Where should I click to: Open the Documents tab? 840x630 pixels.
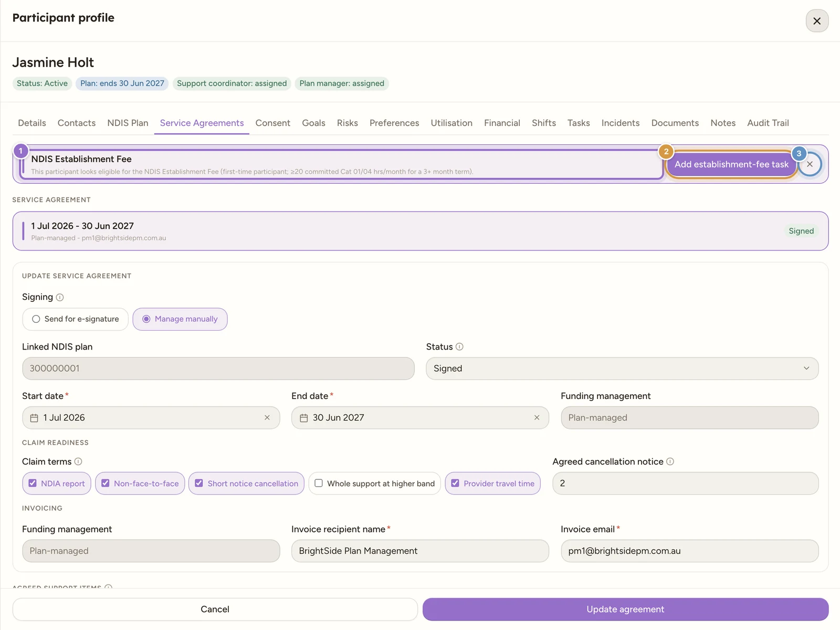coord(675,123)
